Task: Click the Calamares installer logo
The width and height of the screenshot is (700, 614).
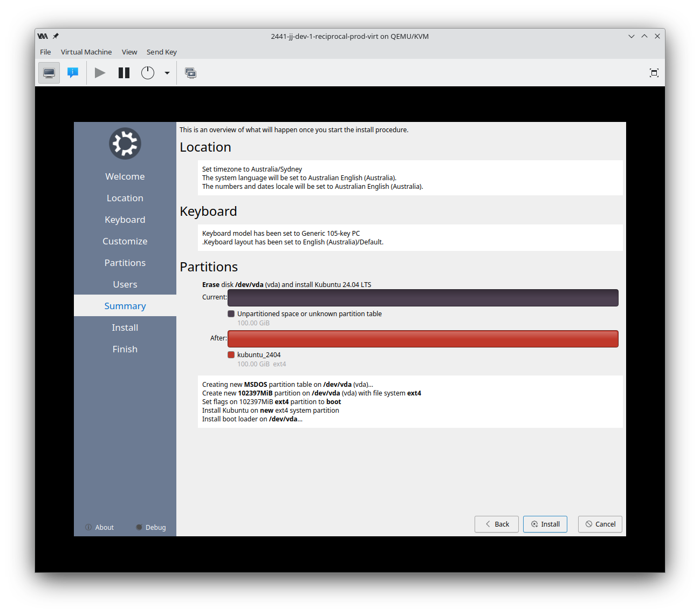Action: [125, 144]
